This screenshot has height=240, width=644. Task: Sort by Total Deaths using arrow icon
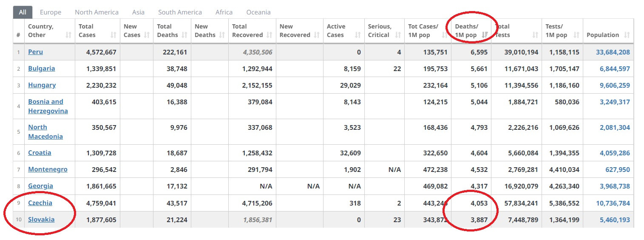click(184, 35)
